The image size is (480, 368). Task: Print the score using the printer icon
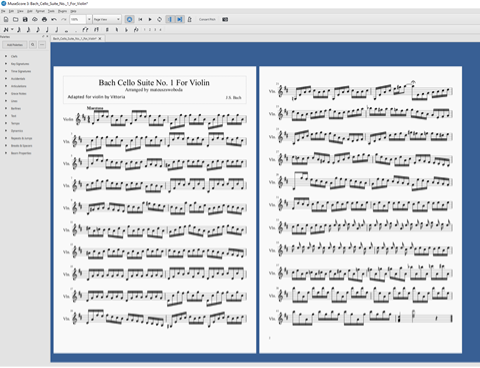44,19
